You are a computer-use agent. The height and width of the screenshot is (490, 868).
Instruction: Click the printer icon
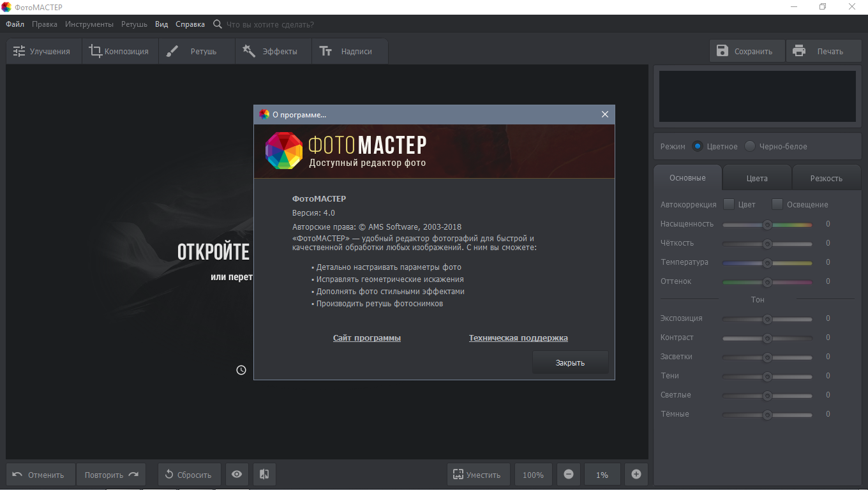(x=799, y=51)
